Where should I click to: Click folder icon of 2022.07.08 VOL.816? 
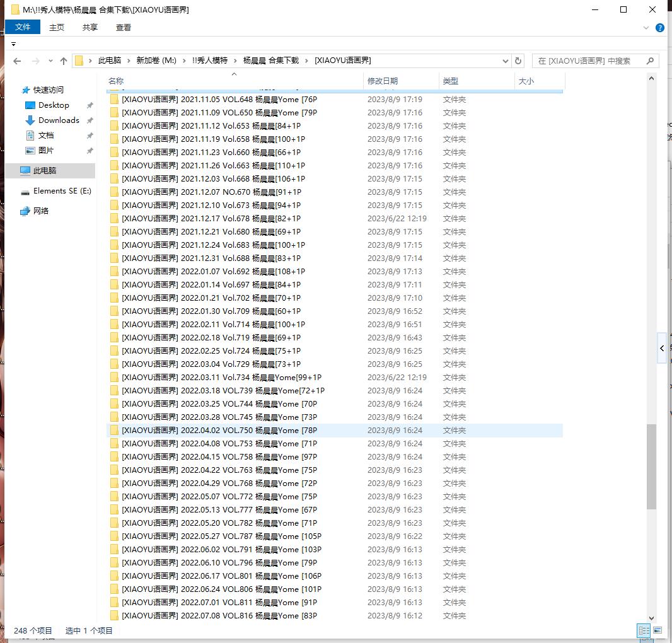pyautogui.click(x=115, y=616)
